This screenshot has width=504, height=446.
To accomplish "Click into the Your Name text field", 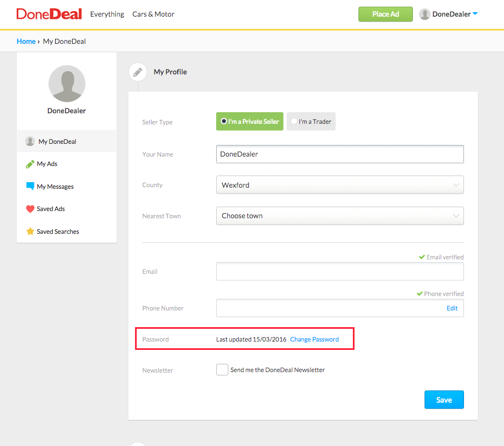I will 340,154.
